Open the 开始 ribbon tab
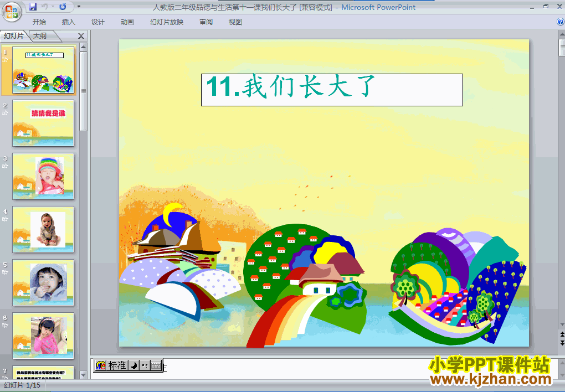 click(39, 22)
